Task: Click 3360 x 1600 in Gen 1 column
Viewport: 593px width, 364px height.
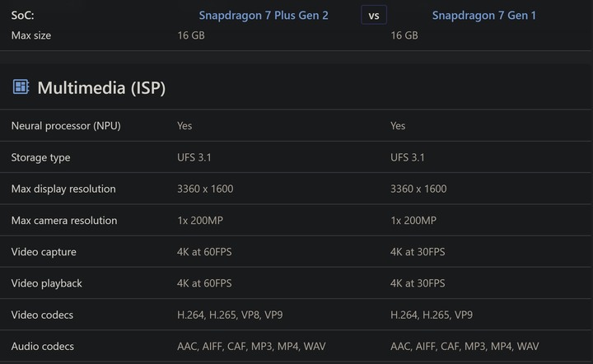Action: [x=418, y=189]
